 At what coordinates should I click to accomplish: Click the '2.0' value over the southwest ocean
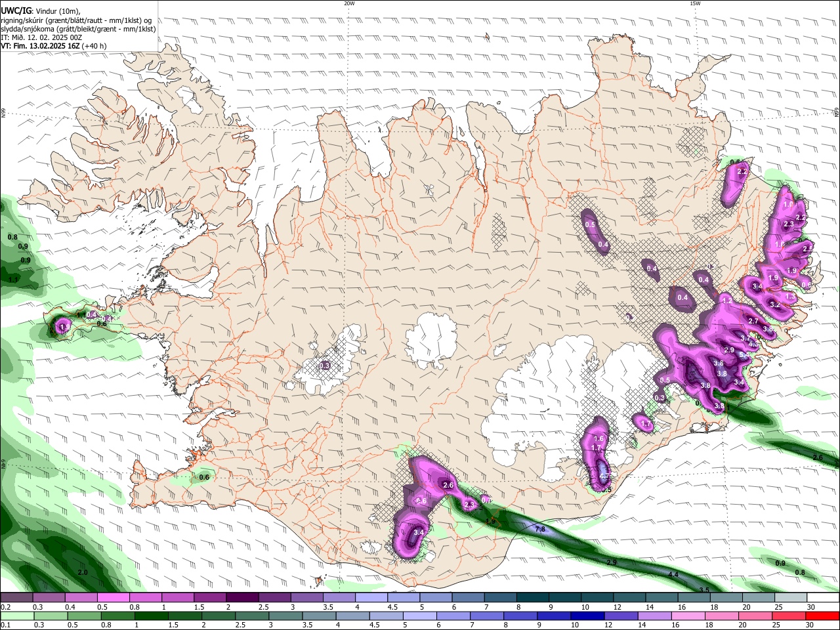[x=83, y=572]
